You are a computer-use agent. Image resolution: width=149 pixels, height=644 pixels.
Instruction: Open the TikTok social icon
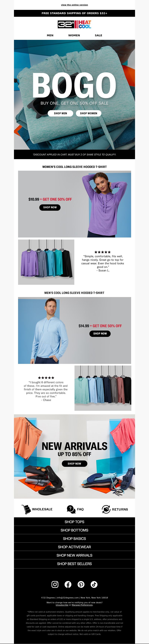pyautogui.click(x=94, y=584)
